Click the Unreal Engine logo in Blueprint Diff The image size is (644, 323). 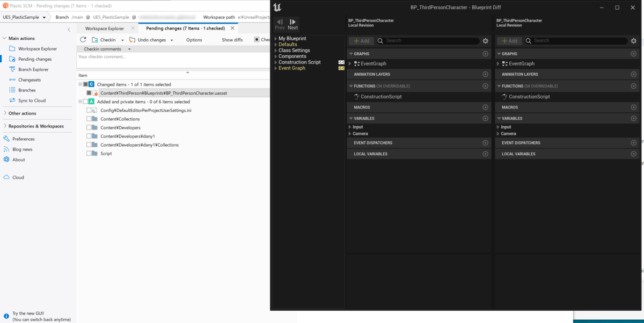(x=277, y=8)
